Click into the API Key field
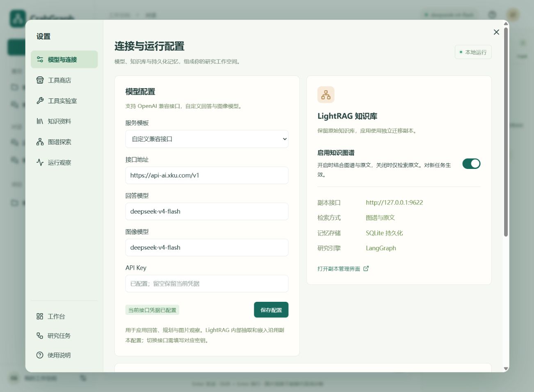 click(207, 283)
